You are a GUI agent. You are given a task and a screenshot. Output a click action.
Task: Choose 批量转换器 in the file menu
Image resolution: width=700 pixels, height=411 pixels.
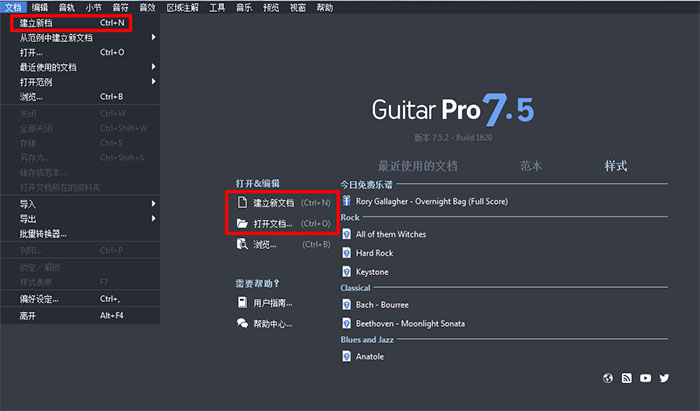tap(43, 233)
